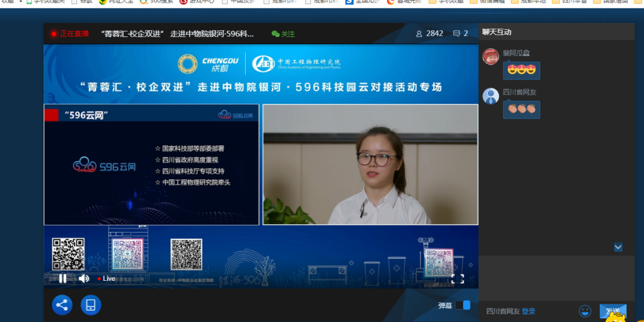Click the Chengdu 成都 logo in the banner
This screenshot has width=644, height=322.
[208, 64]
